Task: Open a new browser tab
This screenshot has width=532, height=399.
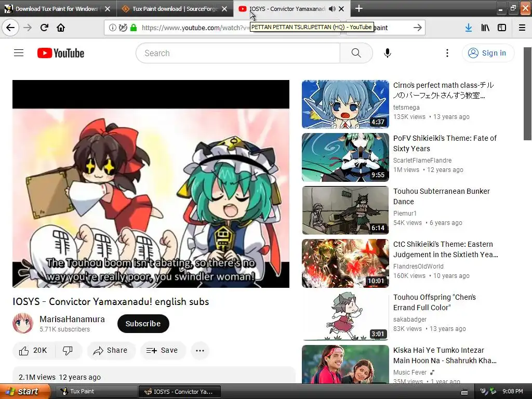Action: click(x=359, y=8)
